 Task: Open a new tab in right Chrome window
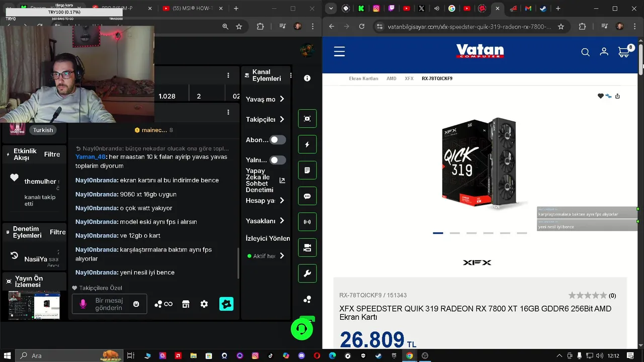[x=558, y=9]
